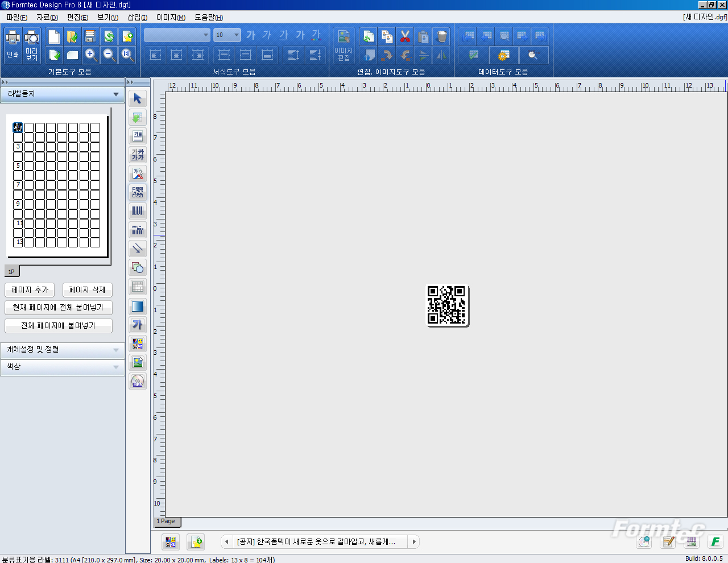
Task: Show previous notice with left arrow
Action: (x=226, y=542)
